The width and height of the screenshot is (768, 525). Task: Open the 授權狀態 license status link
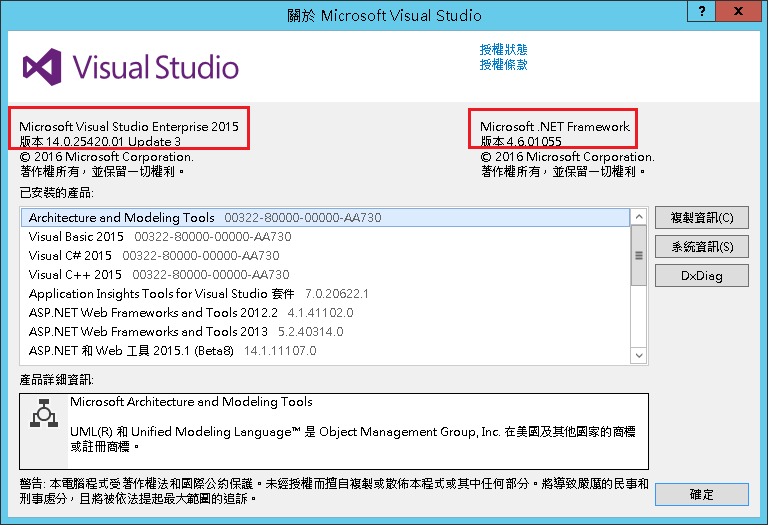pos(503,49)
